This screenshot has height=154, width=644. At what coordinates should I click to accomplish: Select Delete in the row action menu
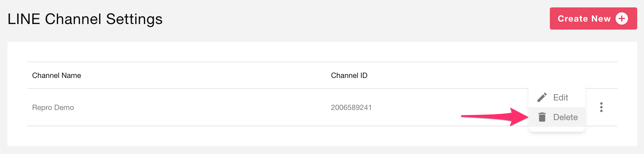tap(557, 117)
